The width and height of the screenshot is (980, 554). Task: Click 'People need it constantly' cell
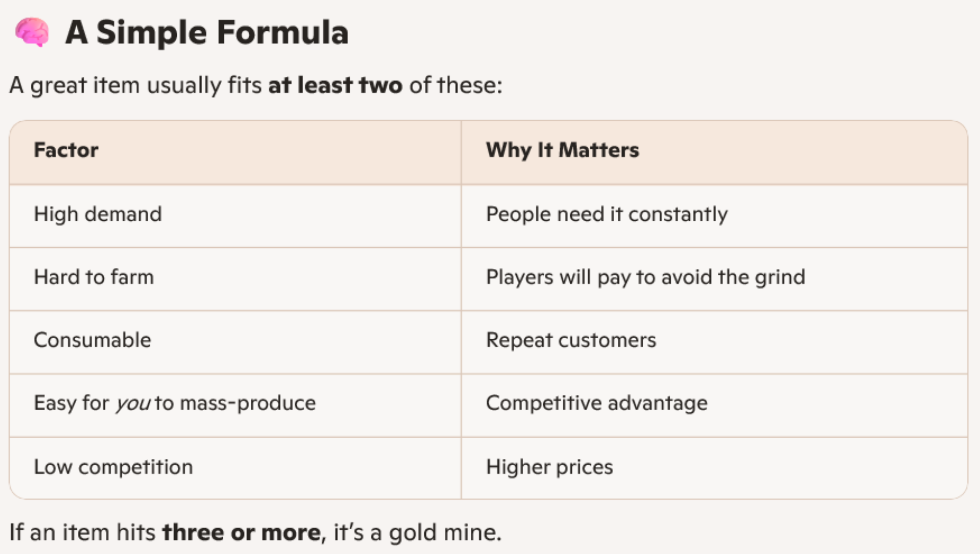pyautogui.click(x=606, y=214)
